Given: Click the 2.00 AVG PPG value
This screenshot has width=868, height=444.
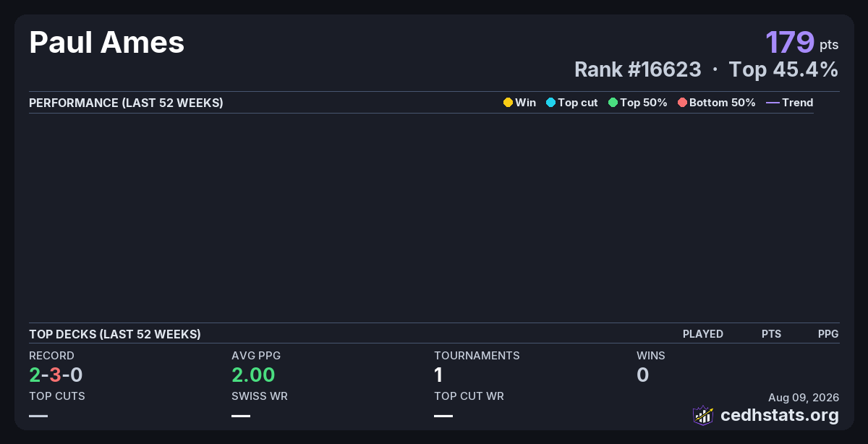Looking at the screenshot, I should click(x=253, y=375).
